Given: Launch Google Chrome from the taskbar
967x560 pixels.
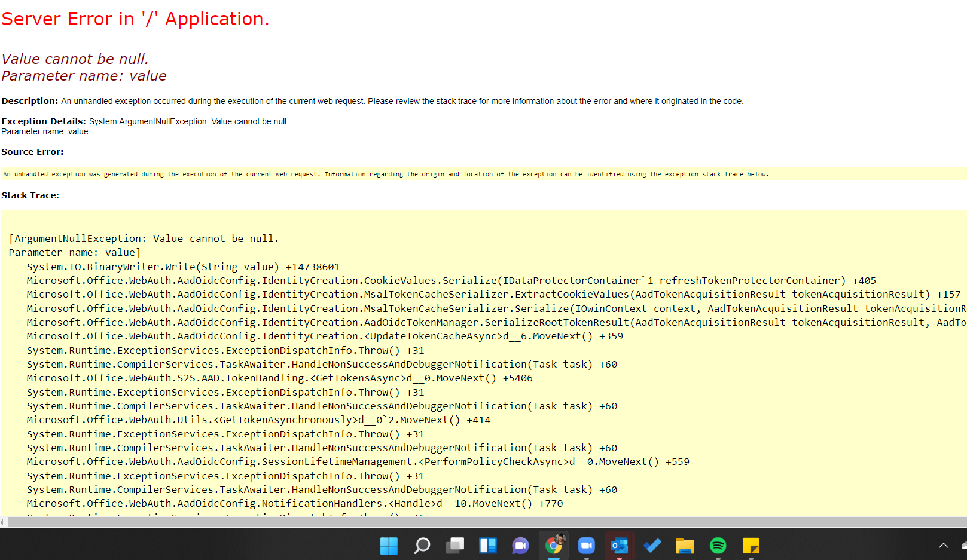Looking at the screenshot, I should 554,546.
